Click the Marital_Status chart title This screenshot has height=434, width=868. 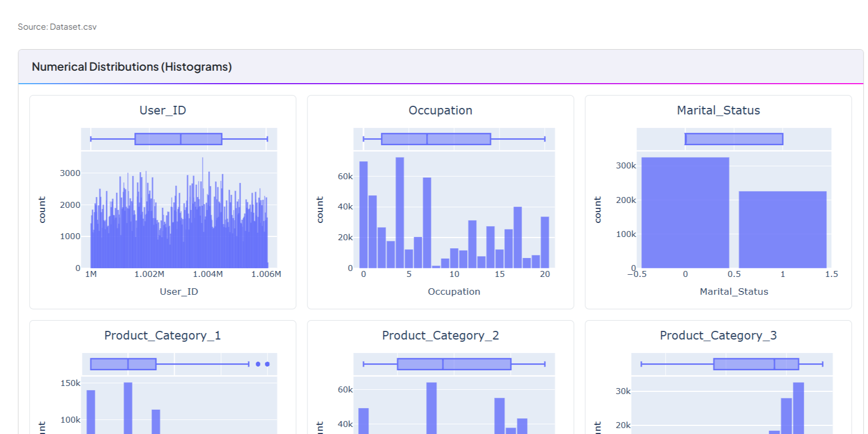[x=718, y=110]
